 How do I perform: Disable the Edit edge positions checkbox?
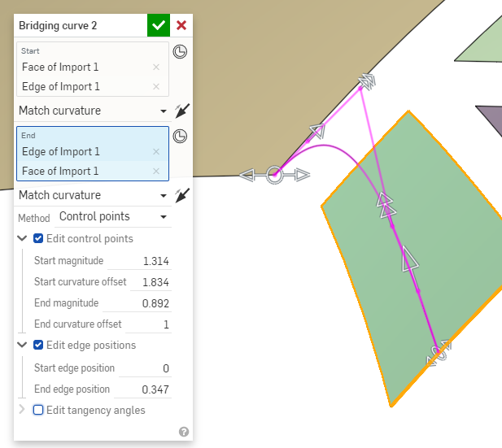pyautogui.click(x=38, y=345)
